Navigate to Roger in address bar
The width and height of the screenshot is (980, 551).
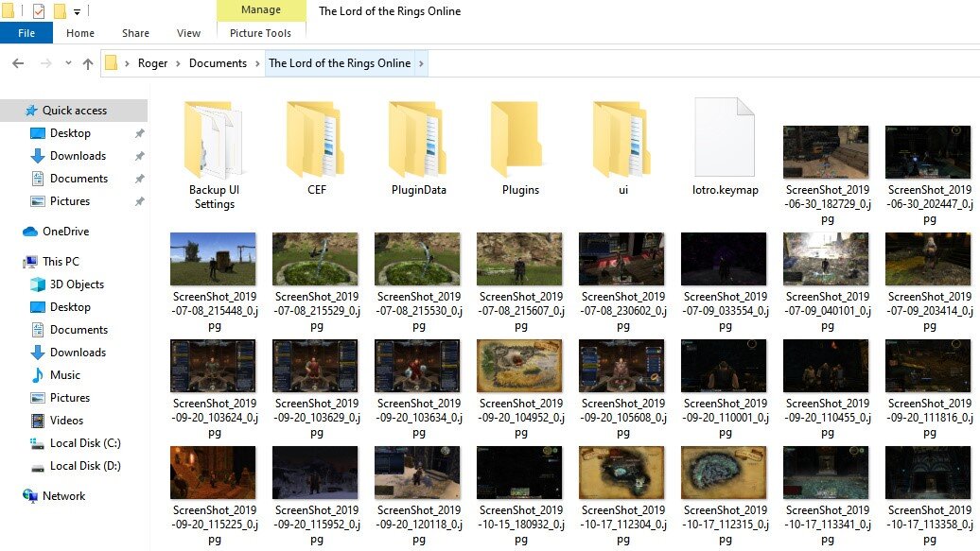[152, 63]
